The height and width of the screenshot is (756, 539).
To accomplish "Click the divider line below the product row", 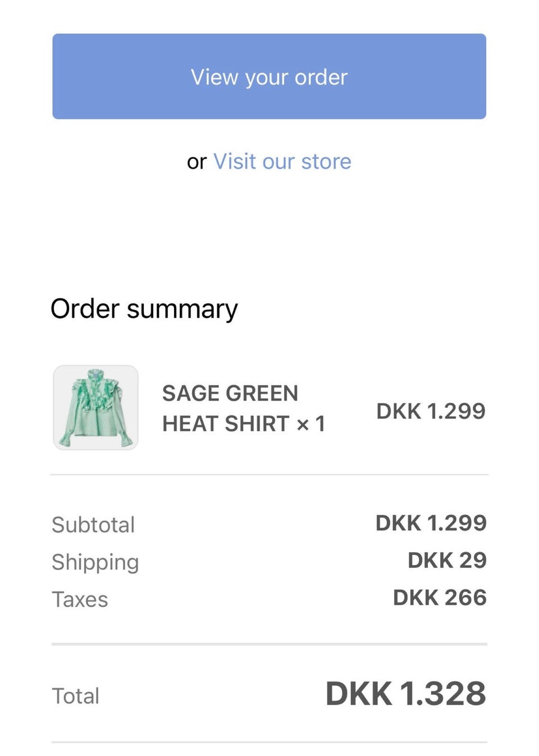I will pos(269,475).
